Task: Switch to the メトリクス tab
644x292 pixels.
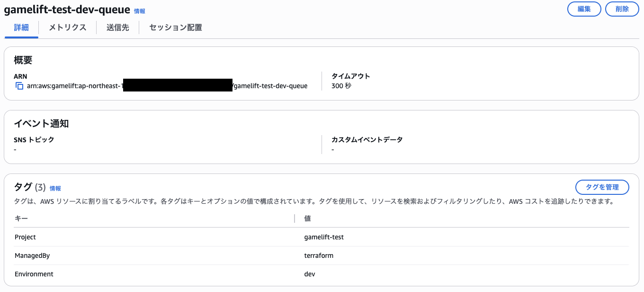Action: pos(67,27)
